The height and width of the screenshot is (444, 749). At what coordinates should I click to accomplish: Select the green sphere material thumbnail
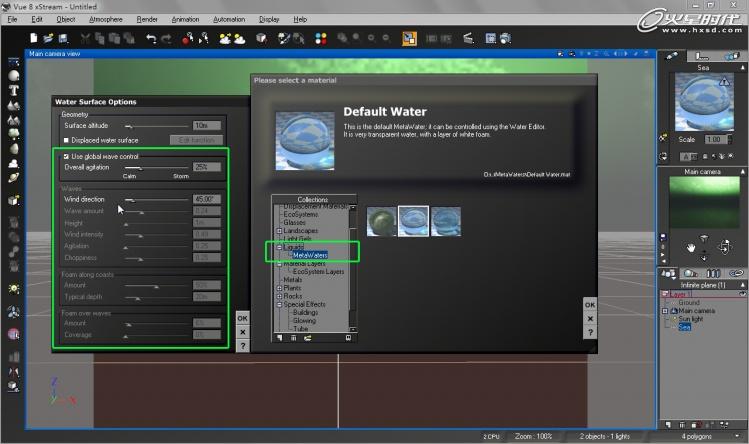(381, 221)
